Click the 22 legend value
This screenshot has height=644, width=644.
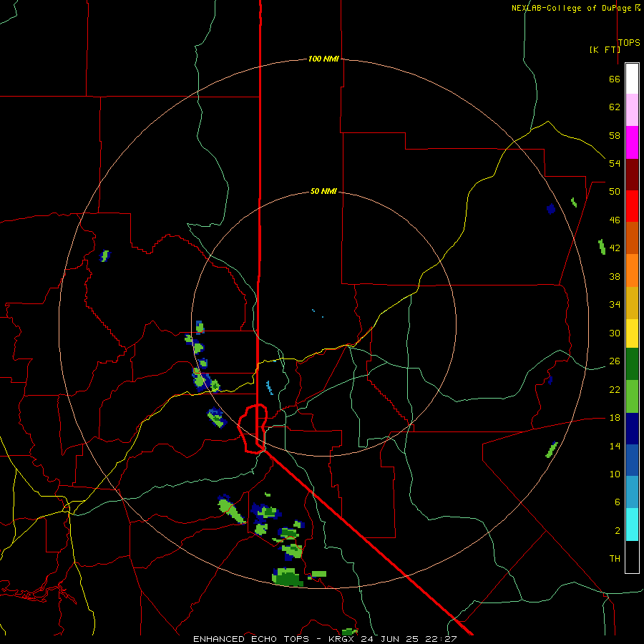pos(615,389)
